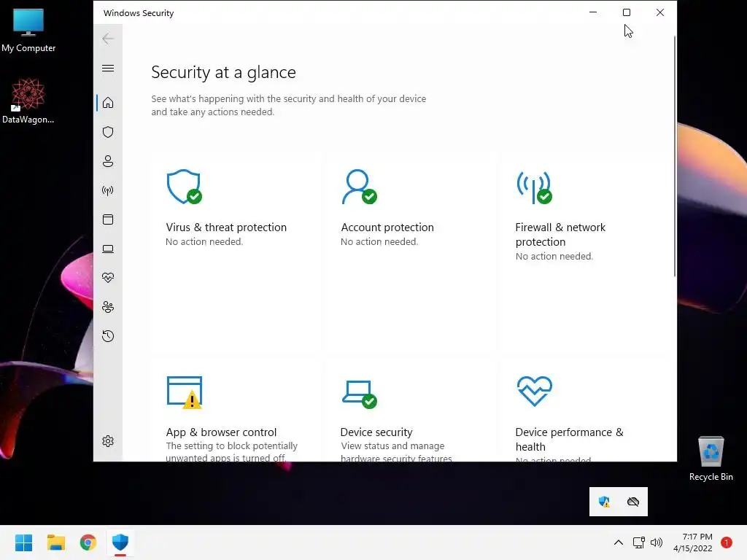The height and width of the screenshot is (560, 747).
Task: Open Device security laptop icon in sidebar
Action: [x=108, y=249]
